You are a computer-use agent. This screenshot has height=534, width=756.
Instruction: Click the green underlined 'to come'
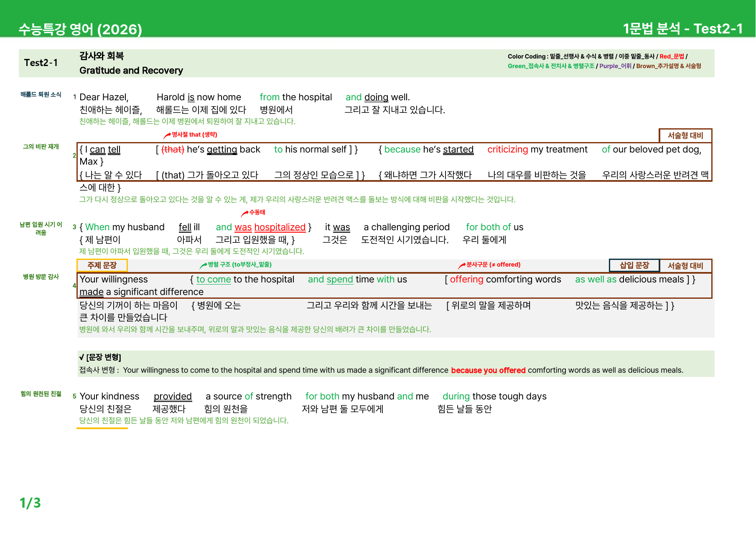pyautogui.click(x=214, y=279)
